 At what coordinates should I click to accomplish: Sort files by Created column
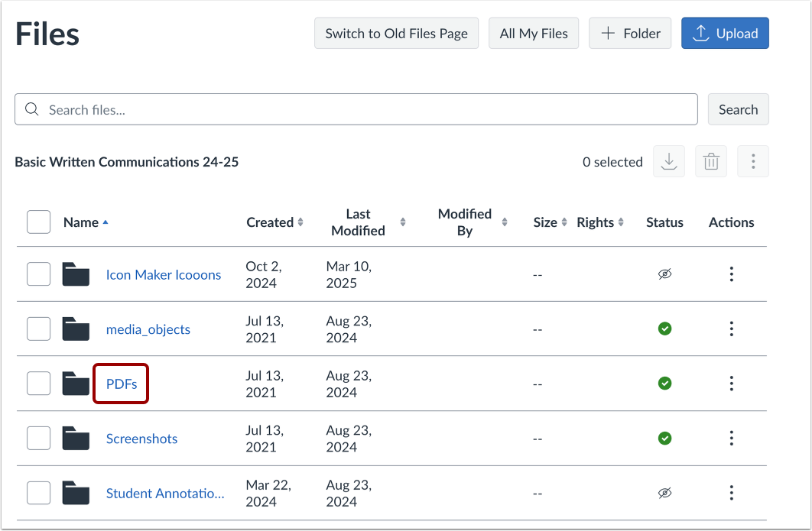274,222
